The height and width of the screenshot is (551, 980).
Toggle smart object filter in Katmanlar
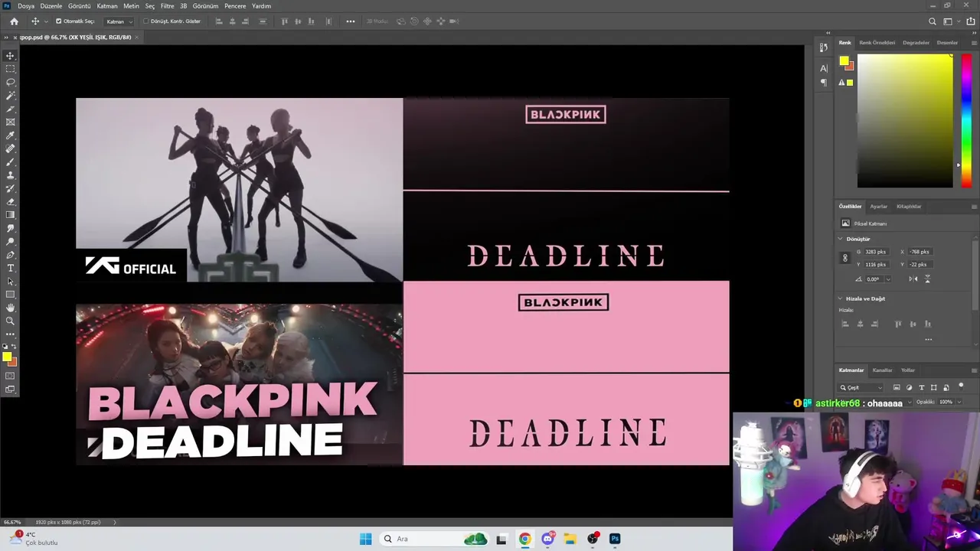tap(946, 388)
